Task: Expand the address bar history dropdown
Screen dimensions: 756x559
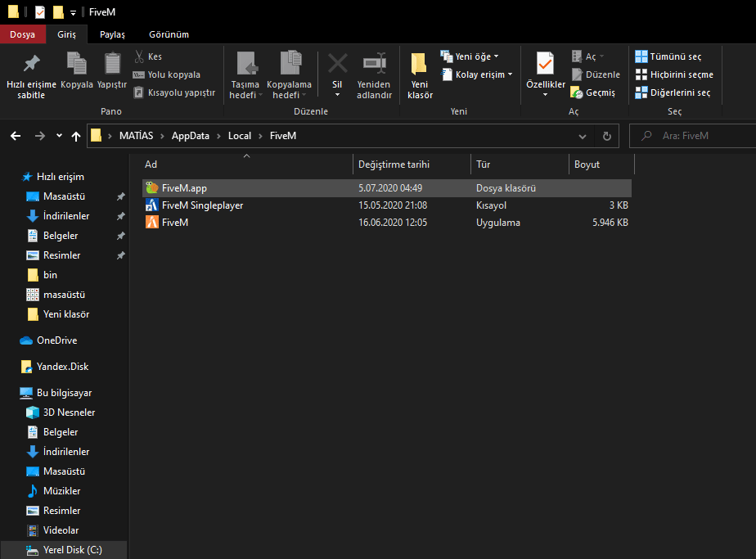Action: click(x=583, y=137)
